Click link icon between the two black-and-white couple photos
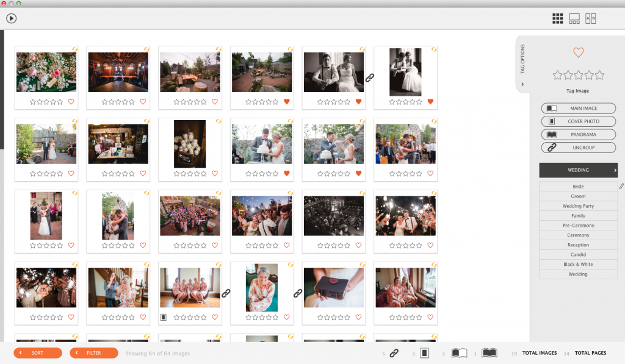The width and height of the screenshot is (625, 364). (x=370, y=77)
